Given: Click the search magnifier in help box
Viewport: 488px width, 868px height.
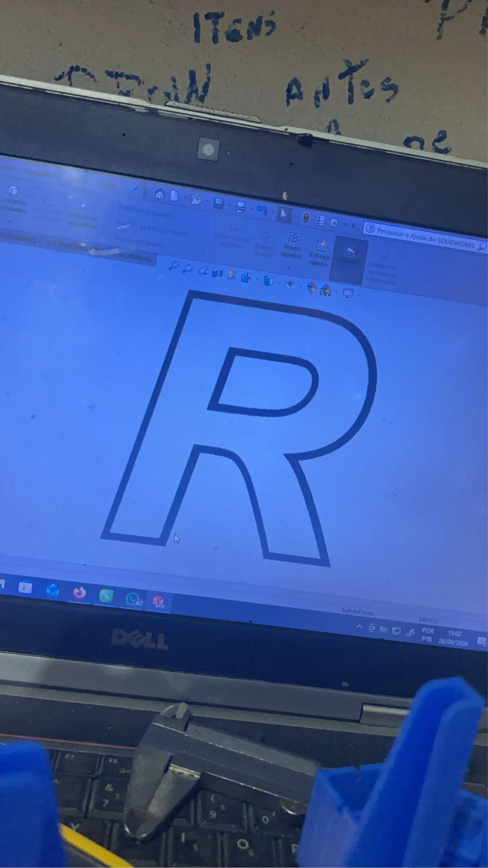Looking at the screenshot, I should [x=482, y=247].
